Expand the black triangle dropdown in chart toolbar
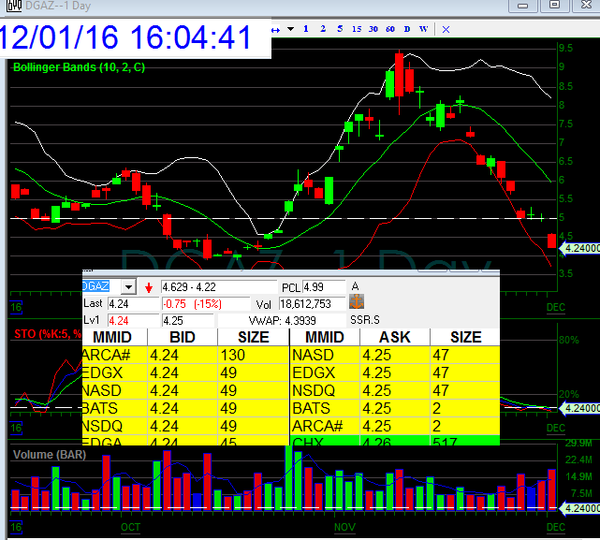600x540 pixels. 290,28
